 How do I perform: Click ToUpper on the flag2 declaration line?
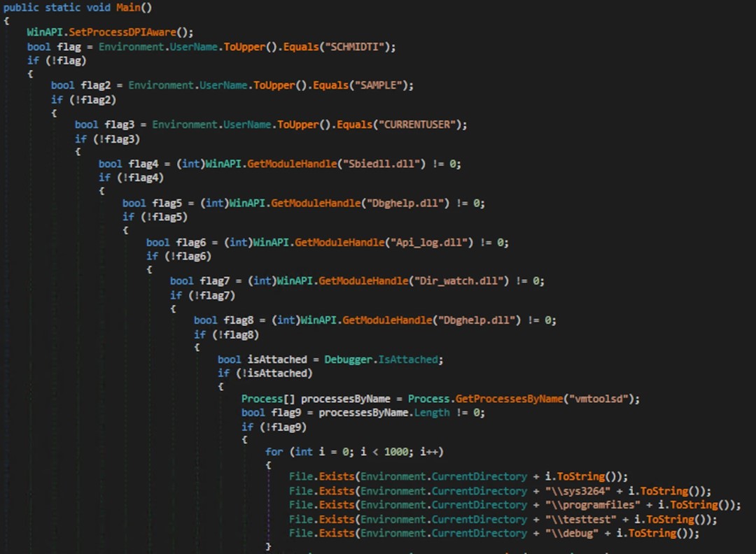(274, 85)
